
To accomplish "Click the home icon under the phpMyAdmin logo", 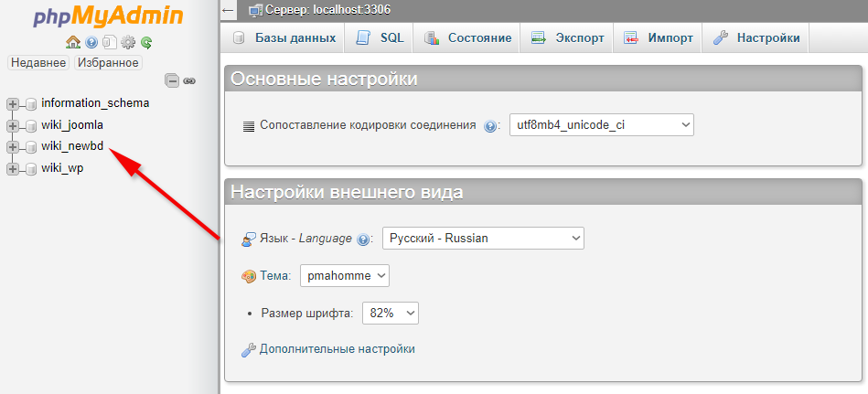I will click(73, 42).
